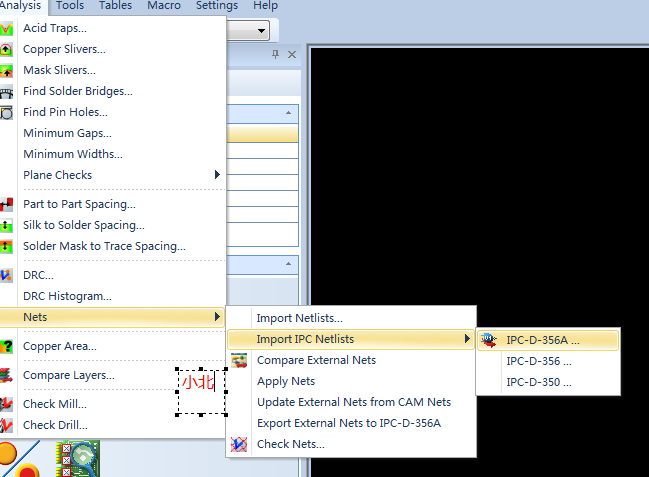649x477 pixels.
Task: Click the Check Nets icon
Action: (x=240, y=444)
